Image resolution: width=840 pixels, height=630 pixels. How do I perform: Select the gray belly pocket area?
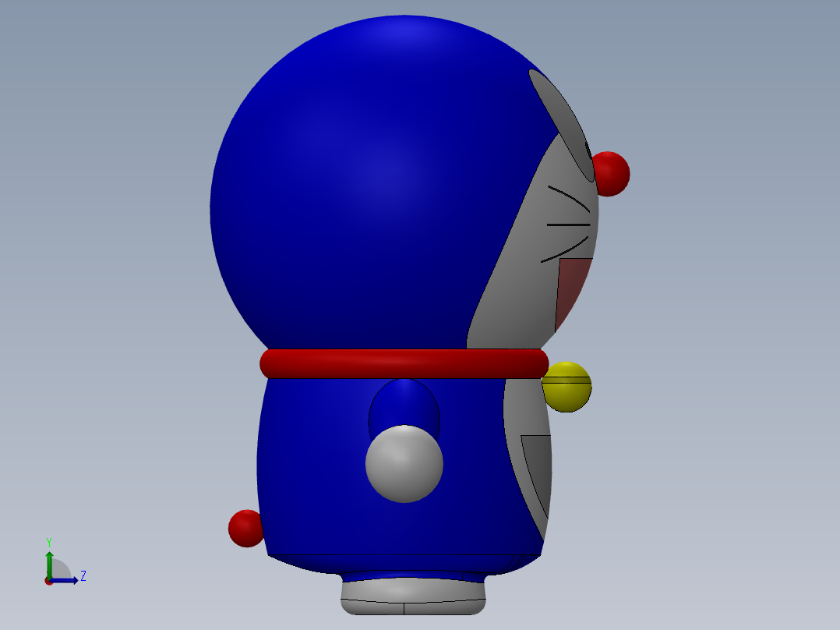click(x=538, y=472)
